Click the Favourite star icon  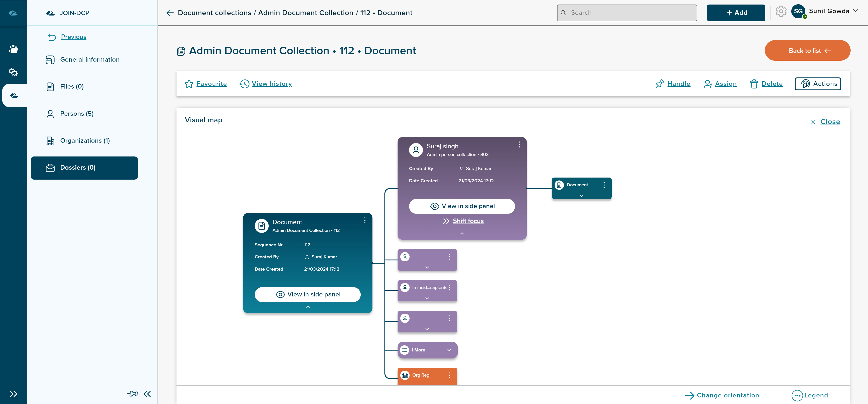(189, 84)
